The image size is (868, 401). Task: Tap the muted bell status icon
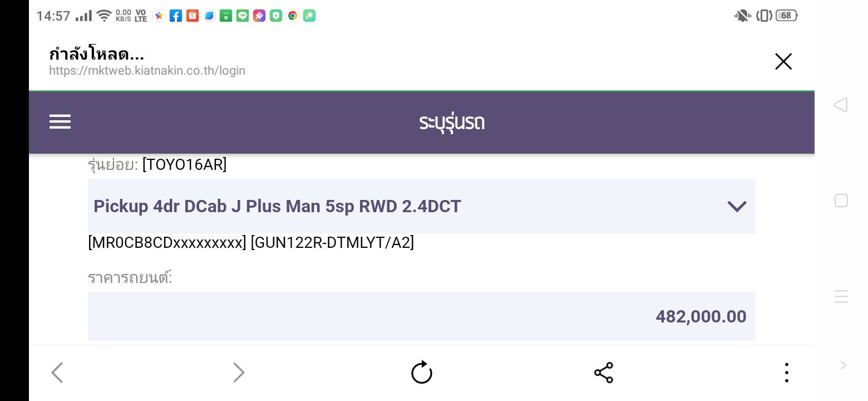click(x=742, y=16)
